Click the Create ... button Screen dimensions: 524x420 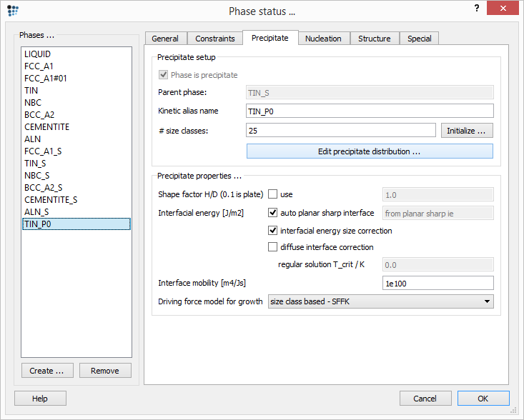pos(46,371)
